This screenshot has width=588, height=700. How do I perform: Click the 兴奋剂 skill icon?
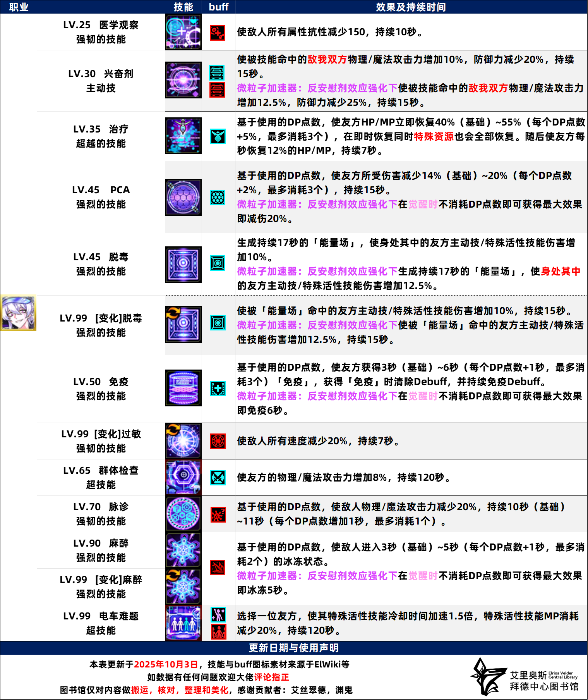pyautogui.click(x=183, y=80)
